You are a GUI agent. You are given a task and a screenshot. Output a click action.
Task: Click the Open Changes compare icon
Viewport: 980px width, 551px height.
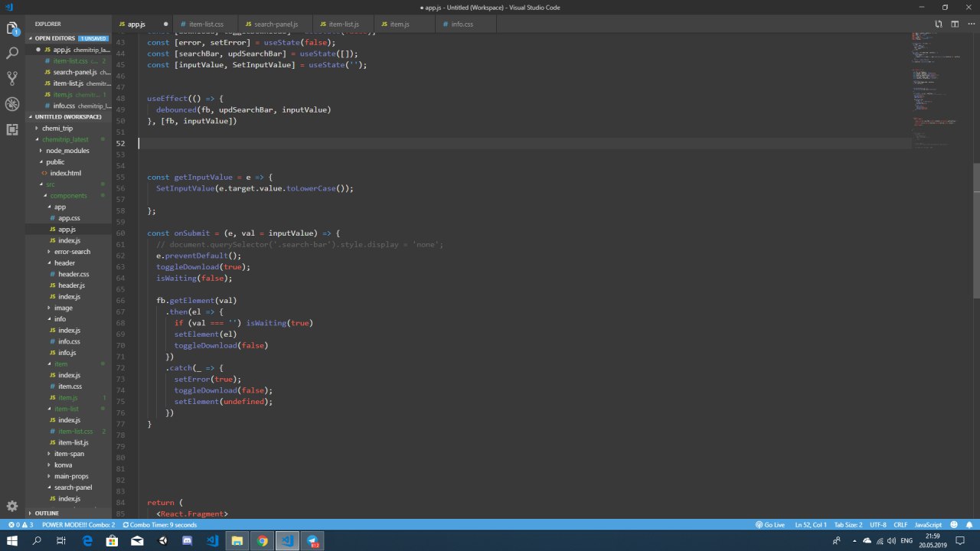pos(939,24)
